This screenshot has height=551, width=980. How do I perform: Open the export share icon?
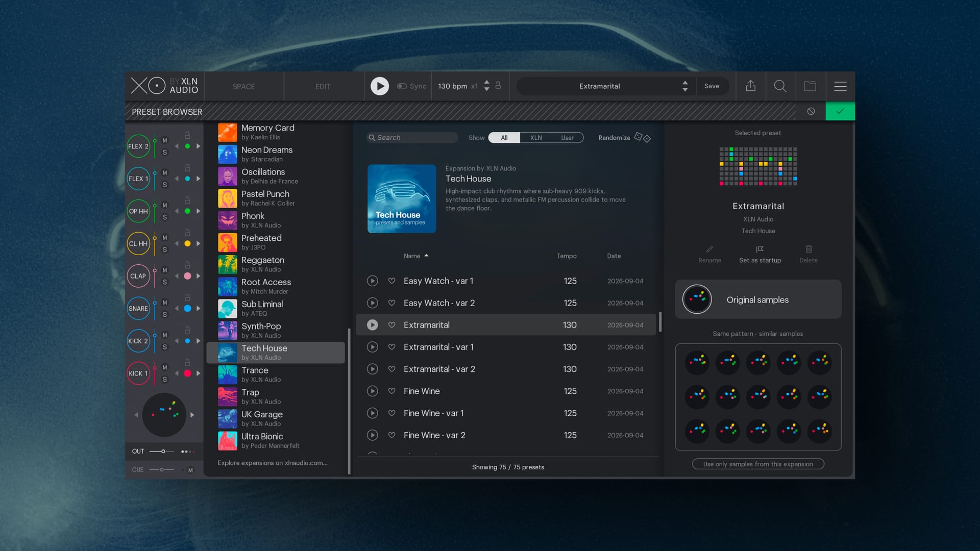[x=750, y=86]
